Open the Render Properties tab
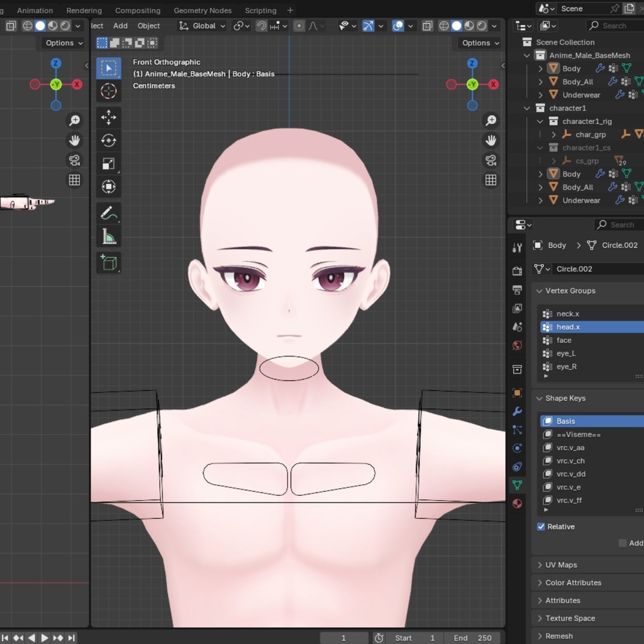Viewport: 644px width, 644px height. click(517, 270)
